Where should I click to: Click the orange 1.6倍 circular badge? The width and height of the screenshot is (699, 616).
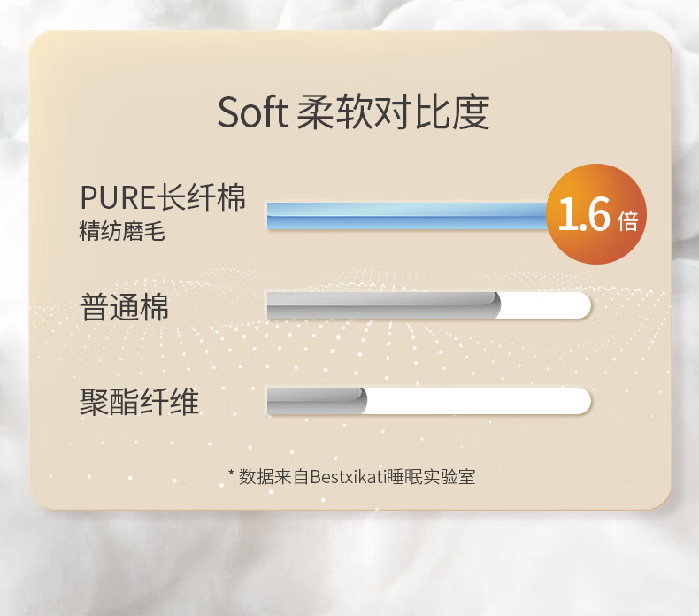pyautogui.click(x=596, y=213)
